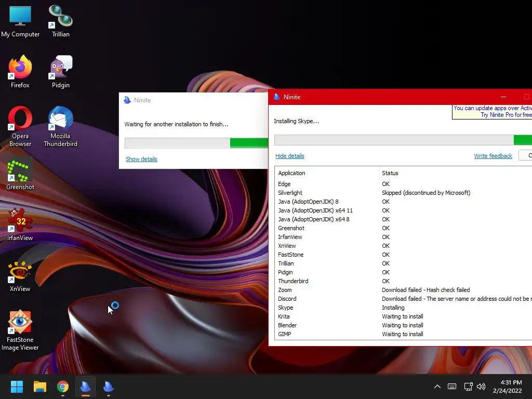Screen dimensions: 532x399
Task: Open the My Computer desktop icon
Action: [20, 21]
